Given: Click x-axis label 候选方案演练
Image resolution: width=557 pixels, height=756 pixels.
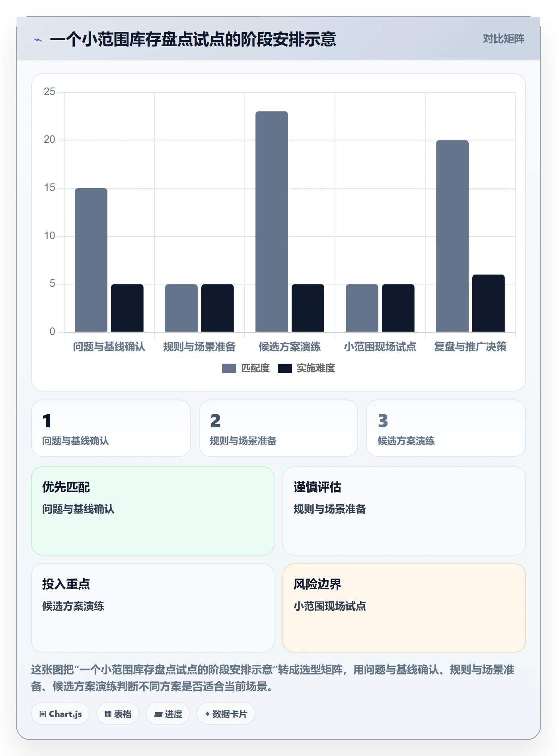Looking at the screenshot, I should 290,347.
